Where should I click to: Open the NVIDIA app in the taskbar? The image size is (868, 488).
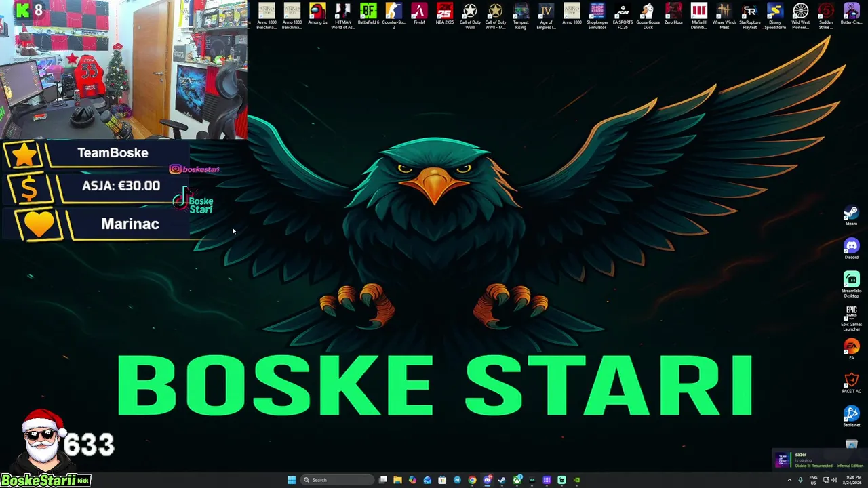(576, 480)
